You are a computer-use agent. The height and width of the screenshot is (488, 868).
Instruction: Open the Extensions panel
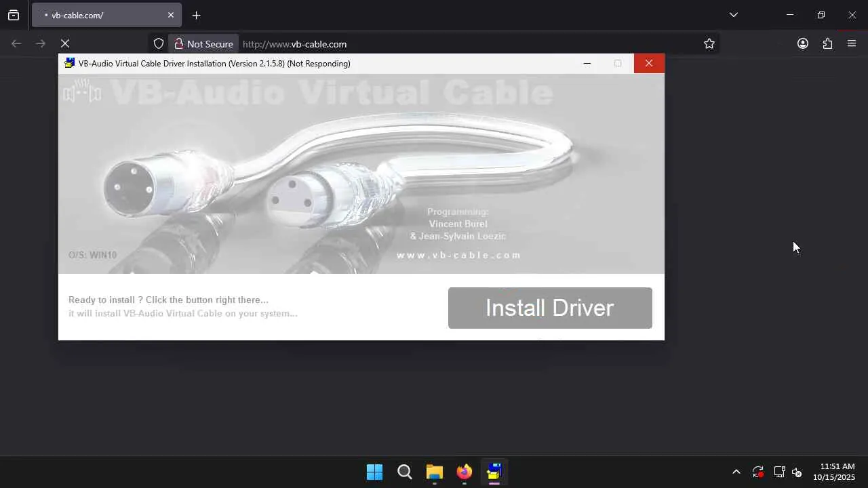point(827,43)
